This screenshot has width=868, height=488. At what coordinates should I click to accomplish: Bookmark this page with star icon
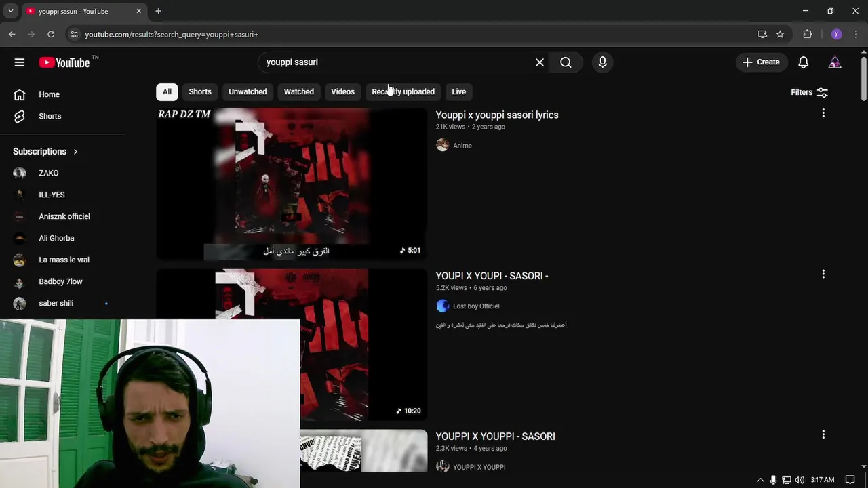pyautogui.click(x=780, y=34)
